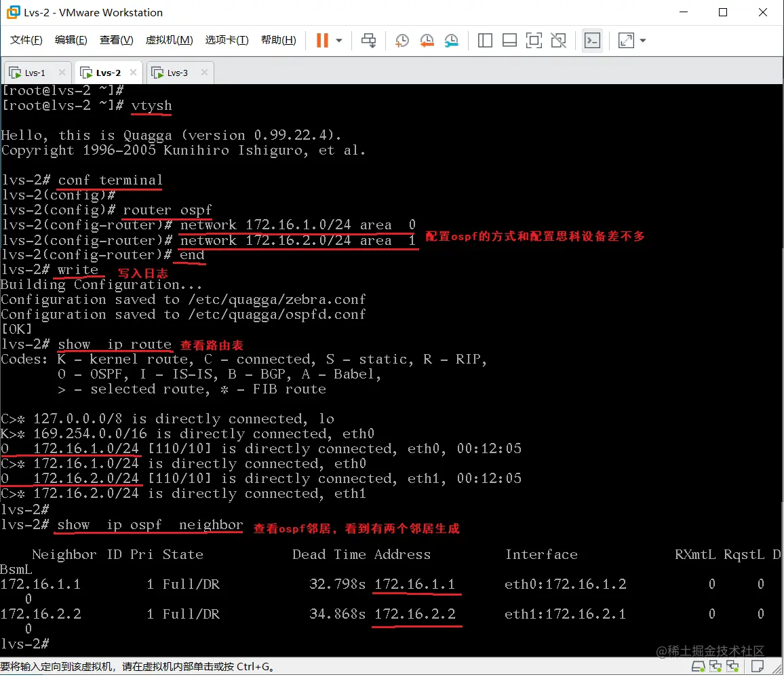Screen dimensions: 784x677
Task: Click the 'conf terminal' command text
Action: (110, 180)
